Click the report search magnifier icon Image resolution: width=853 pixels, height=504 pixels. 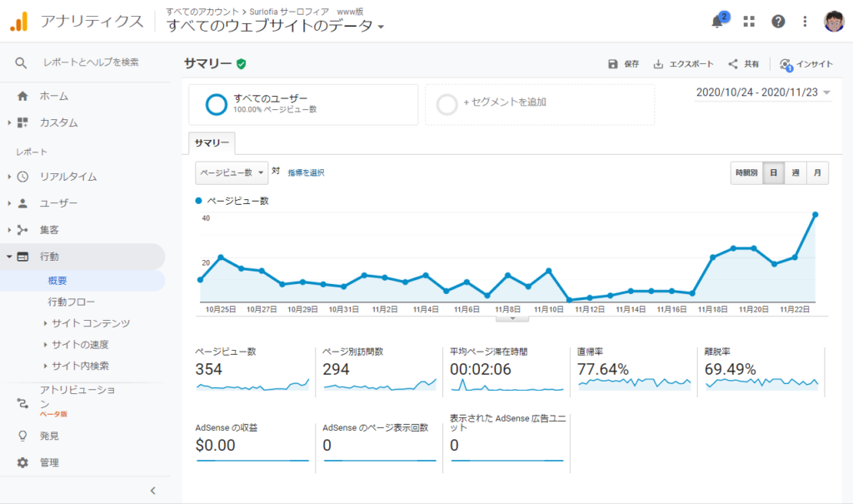(20, 62)
